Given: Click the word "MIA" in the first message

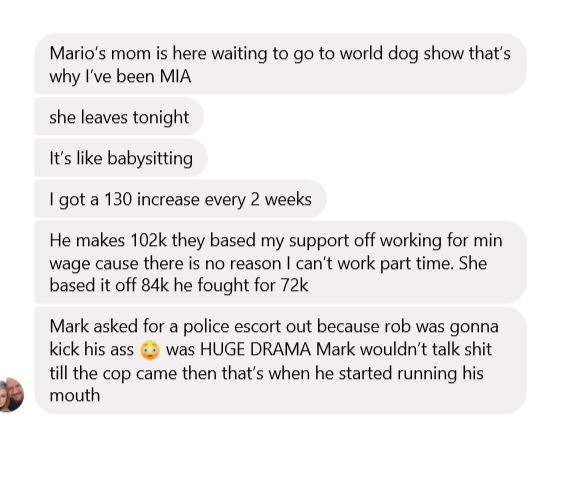Looking at the screenshot, I should click(175, 76).
